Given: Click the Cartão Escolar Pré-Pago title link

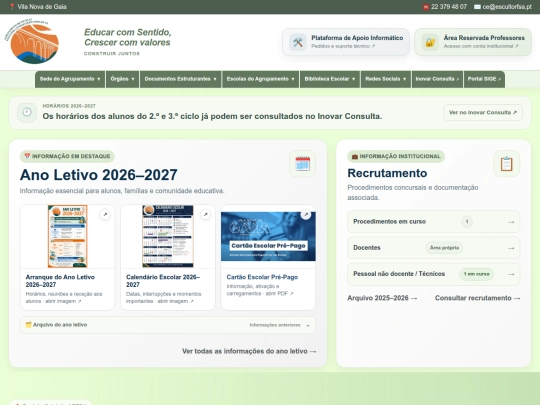Looking at the screenshot, I should point(262,277).
